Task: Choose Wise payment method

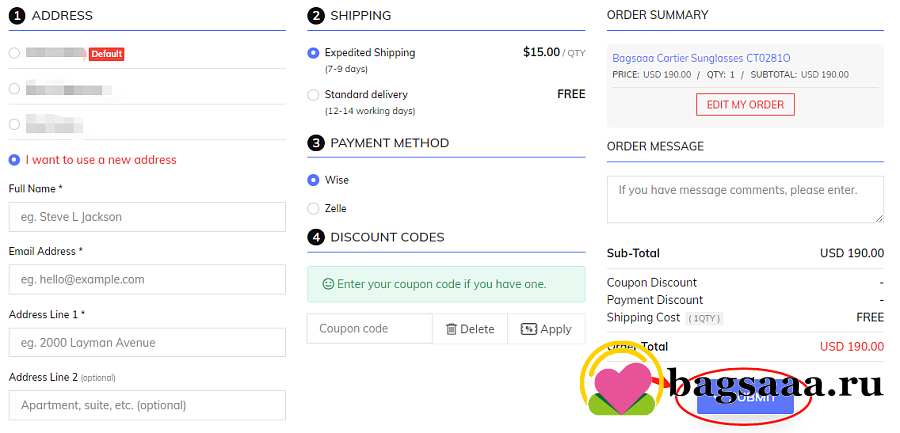Action: pyautogui.click(x=313, y=180)
